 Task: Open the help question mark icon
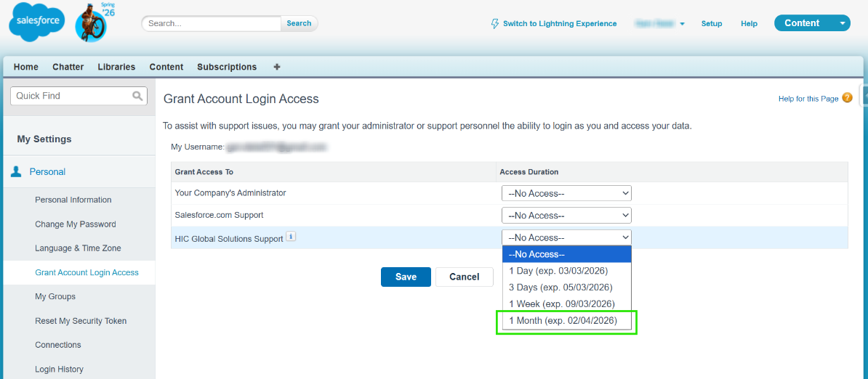pyautogui.click(x=847, y=98)
